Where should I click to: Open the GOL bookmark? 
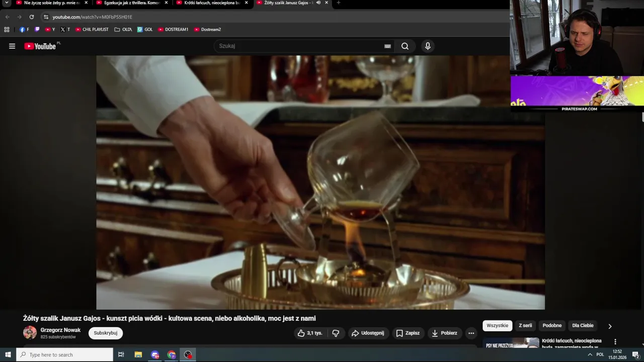pos(145,29)
